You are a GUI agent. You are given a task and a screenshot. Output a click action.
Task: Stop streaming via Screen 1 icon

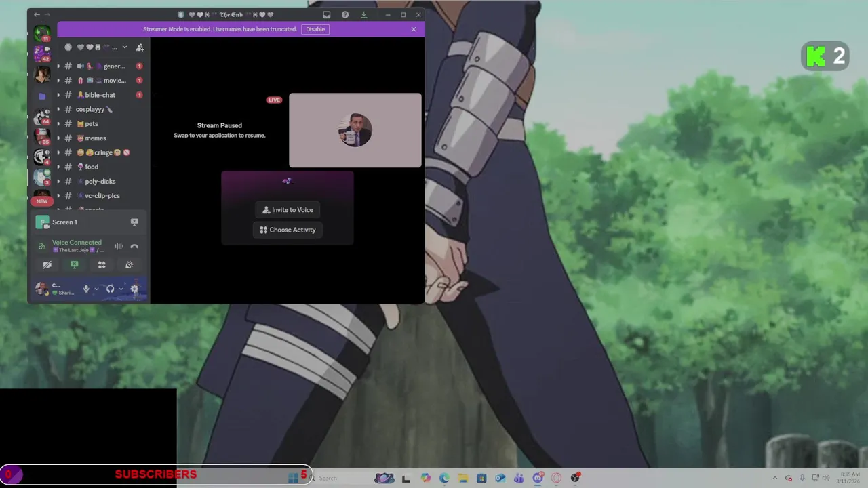[x=134, y=222]
